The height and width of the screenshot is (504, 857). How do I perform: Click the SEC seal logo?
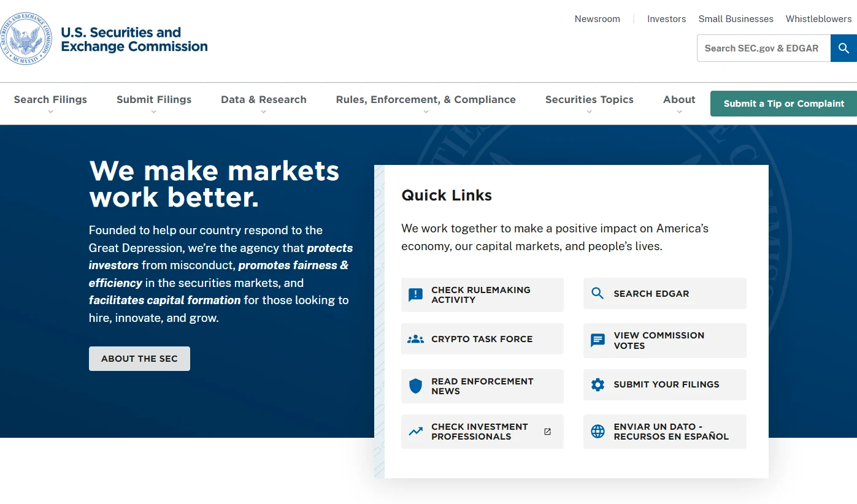pos(26,39)
